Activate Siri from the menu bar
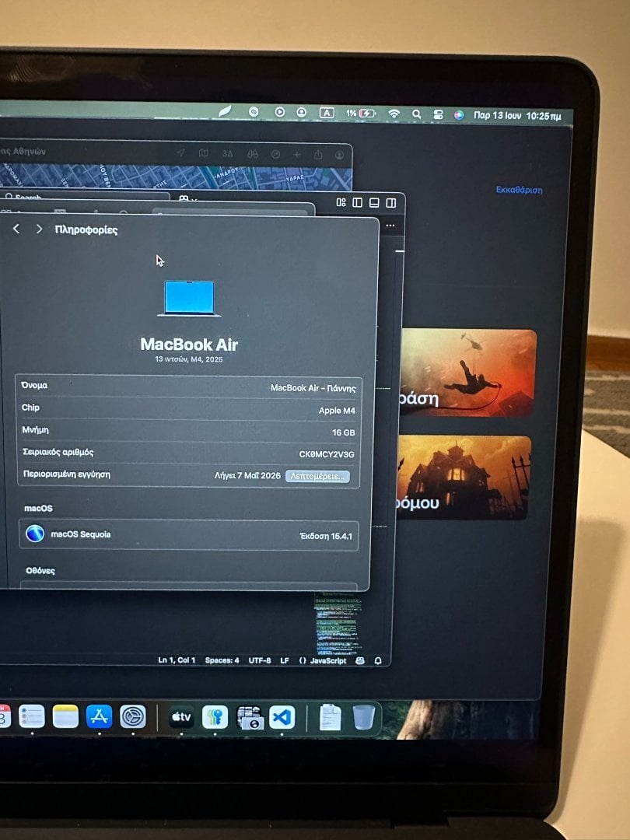The height and width of the screenshot is (840, 630). pos(459,114)
